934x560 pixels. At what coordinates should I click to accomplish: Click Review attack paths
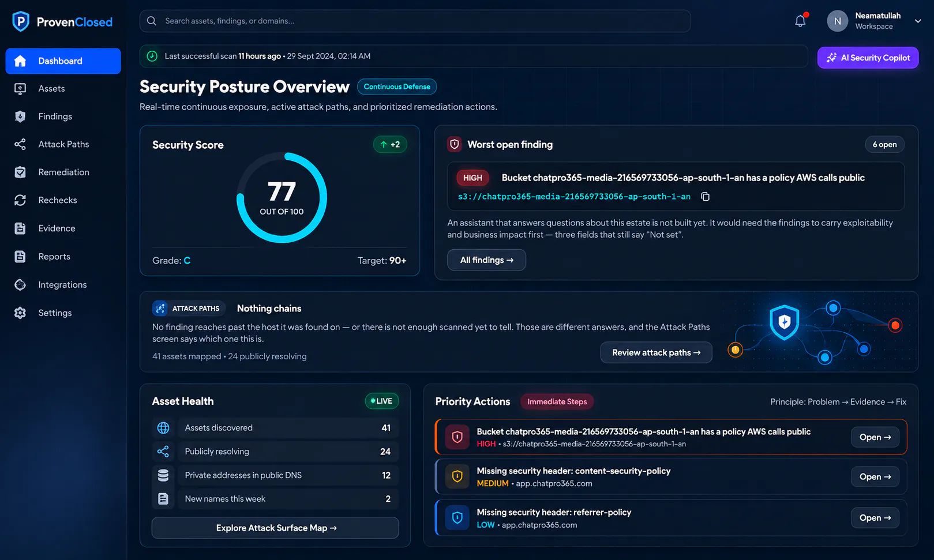656,352
